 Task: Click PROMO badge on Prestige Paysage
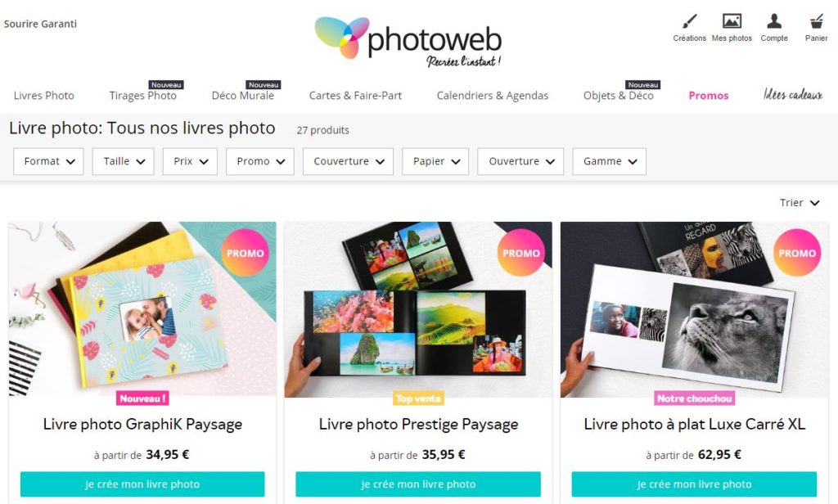(521, 253)
